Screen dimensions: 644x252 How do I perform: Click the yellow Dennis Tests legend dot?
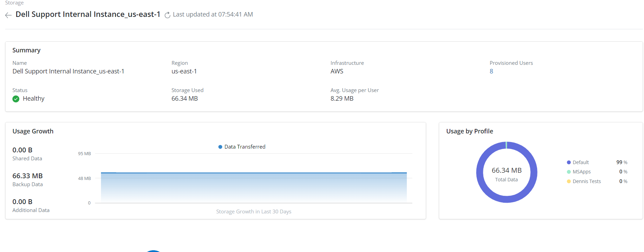(569, 181)
